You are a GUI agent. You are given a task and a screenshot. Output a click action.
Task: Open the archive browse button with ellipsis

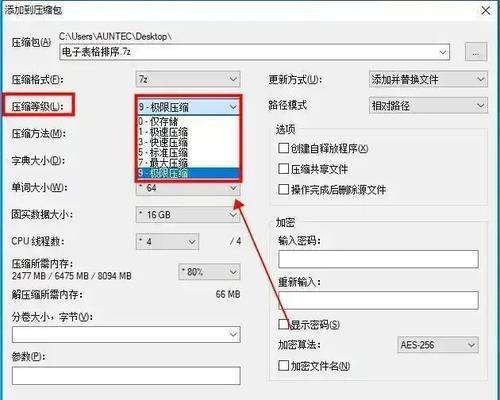coord(476,52)
